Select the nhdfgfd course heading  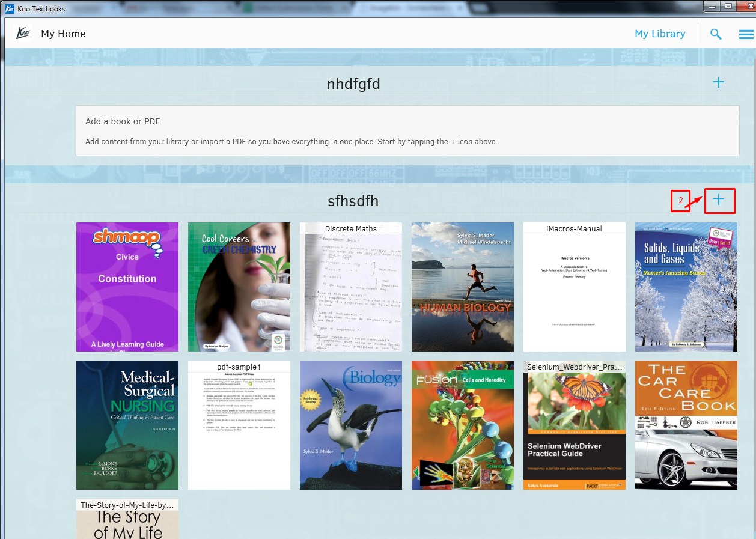coord(353,84)
